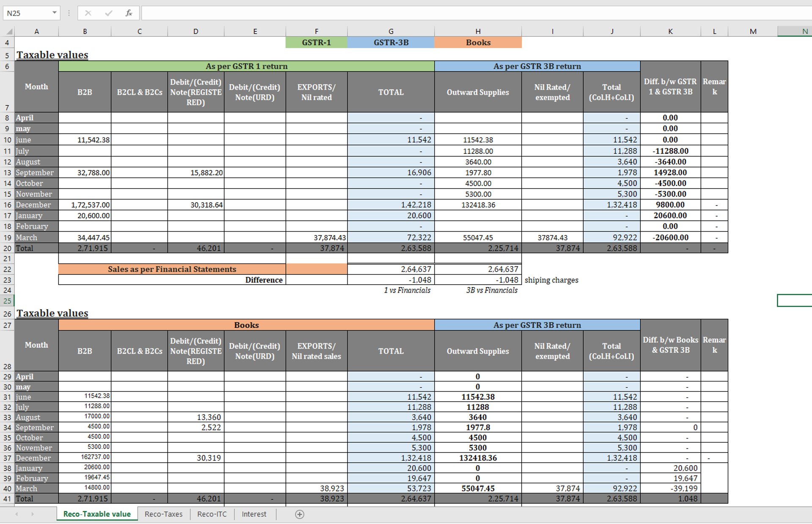This screenshot has width=812, height=524.
Task: Select the Reco-Taxable value sheet tab
Action: pos(97,514)
